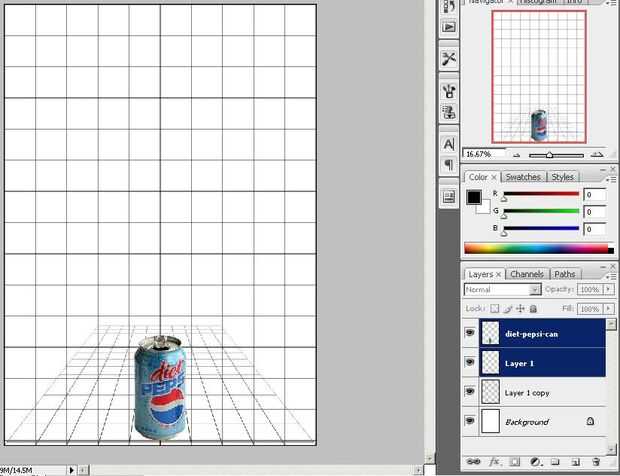
Task: Click Layers list scrollbar down arrow
Action: point(611,449)
